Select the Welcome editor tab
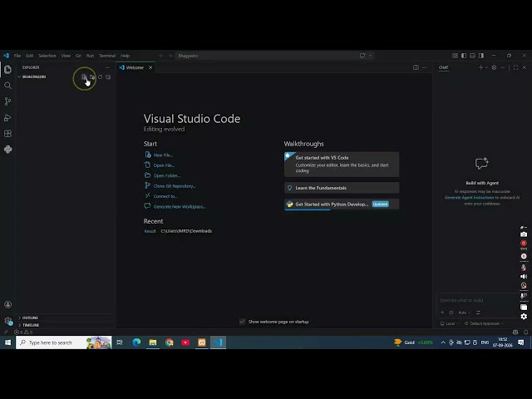The width and height of the screenshot is (532, 399). coord(135,67)
